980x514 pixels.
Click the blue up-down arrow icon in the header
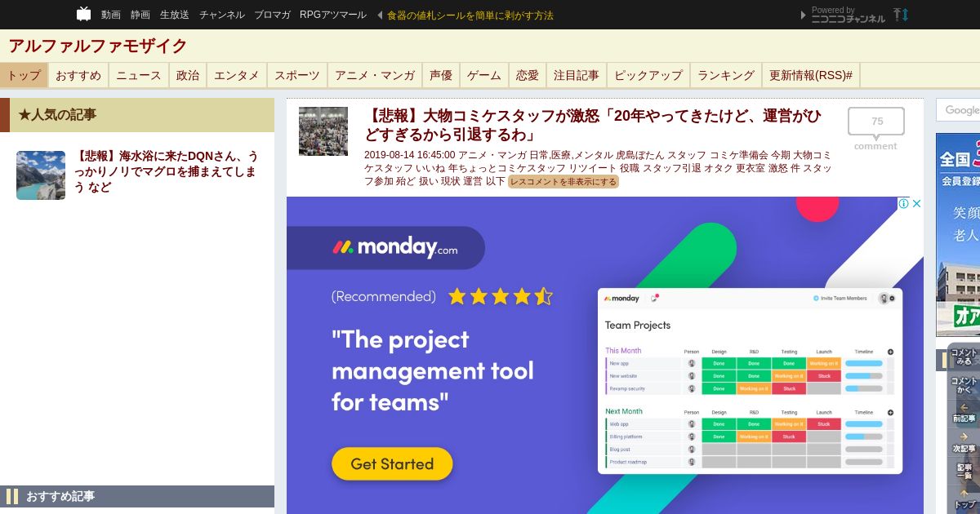pyautogui.click(x=905, y=15)
